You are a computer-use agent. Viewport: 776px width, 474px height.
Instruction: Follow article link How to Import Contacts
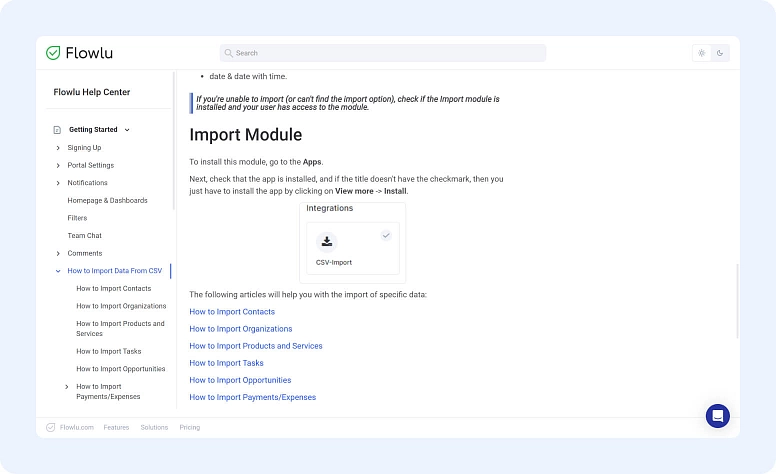(x=232, y=312)
